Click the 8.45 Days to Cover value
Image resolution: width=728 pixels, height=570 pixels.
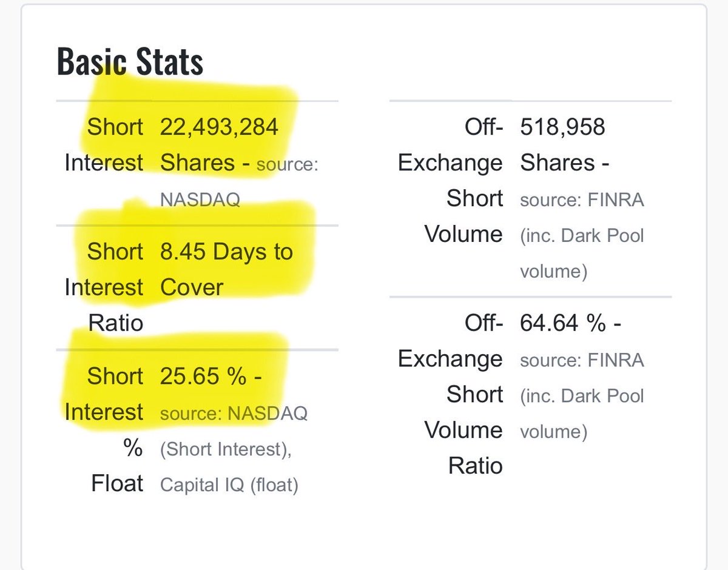226,269
